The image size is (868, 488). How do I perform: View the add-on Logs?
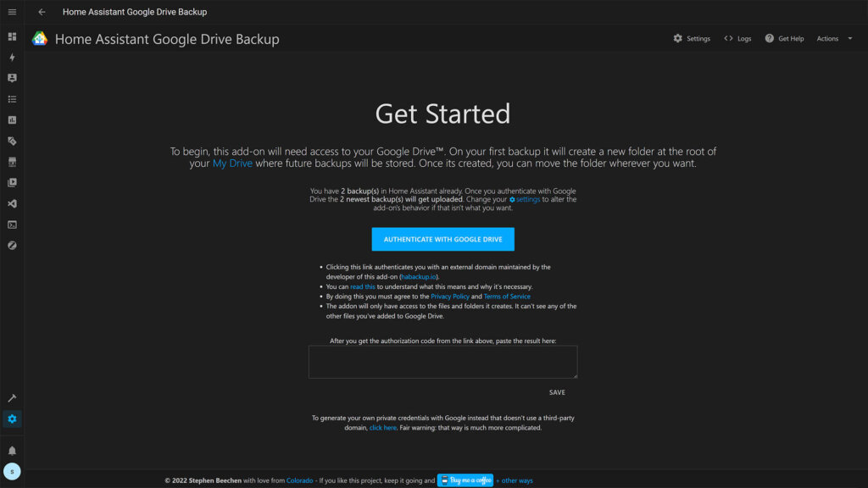[737, 38]
